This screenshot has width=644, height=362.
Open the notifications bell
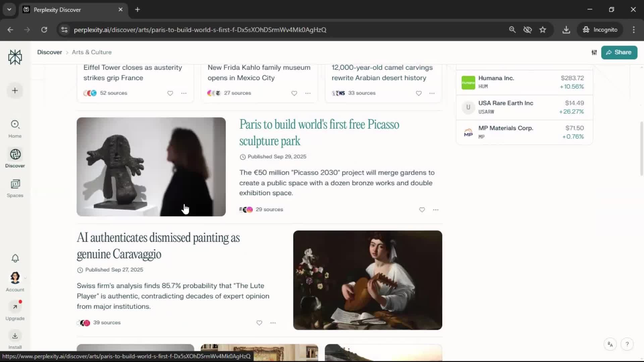pyautogui.click(x=15, y=258)
